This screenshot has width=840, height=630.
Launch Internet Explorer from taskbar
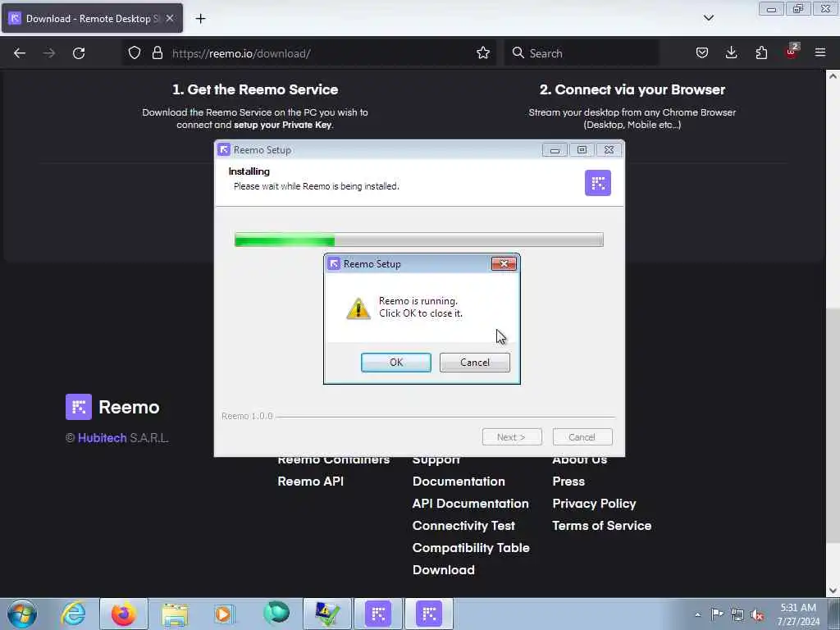pos(73,614)
